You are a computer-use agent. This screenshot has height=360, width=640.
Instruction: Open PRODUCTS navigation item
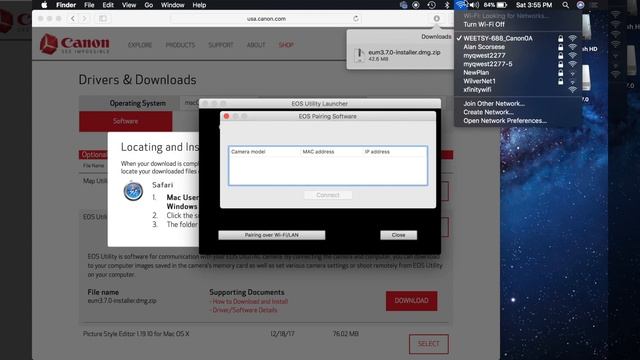tap(180, 45)
